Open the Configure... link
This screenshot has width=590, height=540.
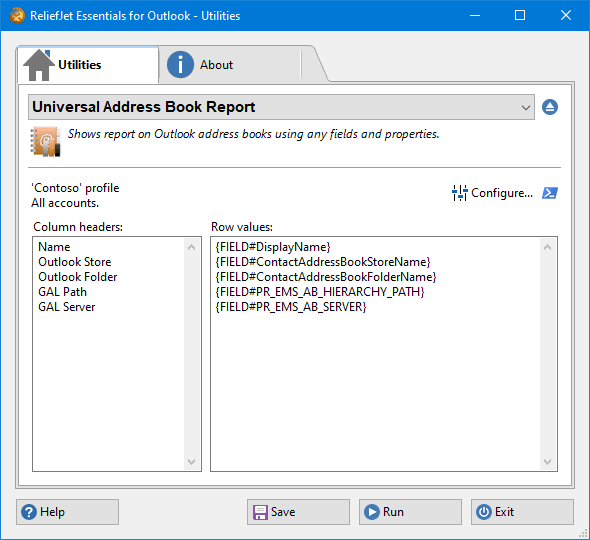pyautogui.click(x=502, y=193)
